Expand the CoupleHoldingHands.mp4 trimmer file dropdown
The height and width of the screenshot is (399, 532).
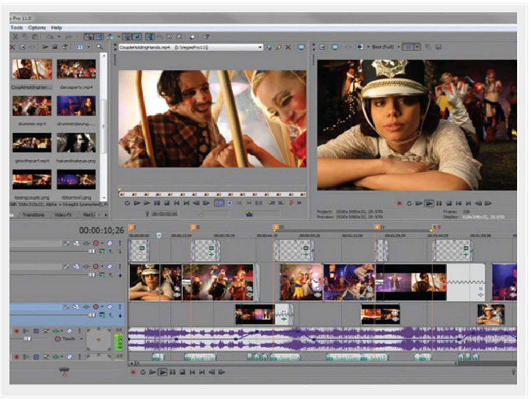point(260,47)
